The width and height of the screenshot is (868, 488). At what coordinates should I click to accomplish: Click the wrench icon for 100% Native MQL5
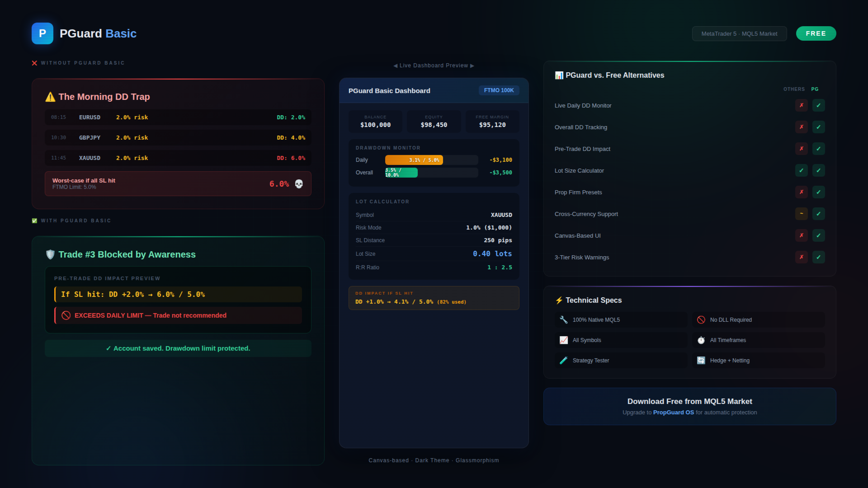tap(563, 320)
